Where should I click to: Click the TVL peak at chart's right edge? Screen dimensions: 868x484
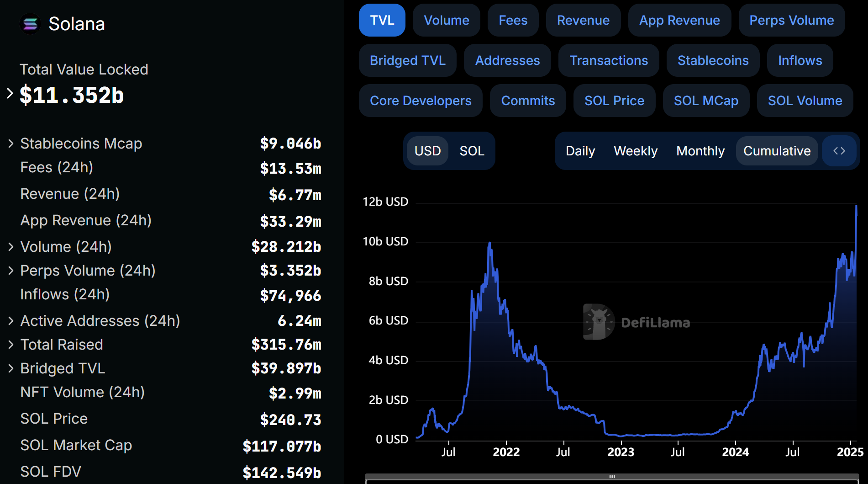tap(856, 207)
